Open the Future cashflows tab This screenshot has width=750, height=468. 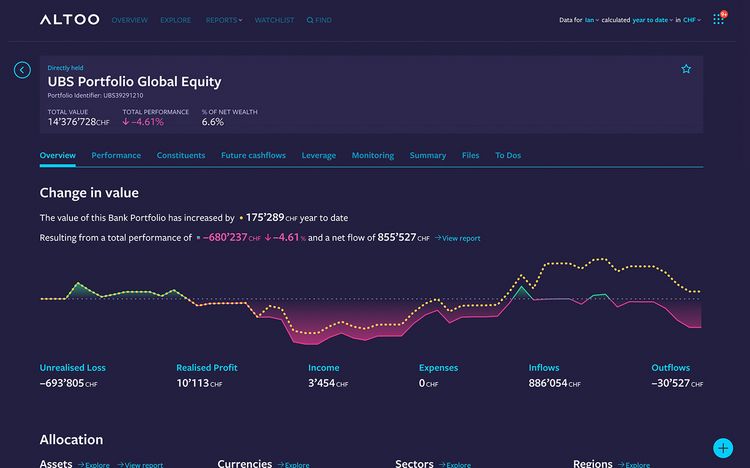pos(253,156)
